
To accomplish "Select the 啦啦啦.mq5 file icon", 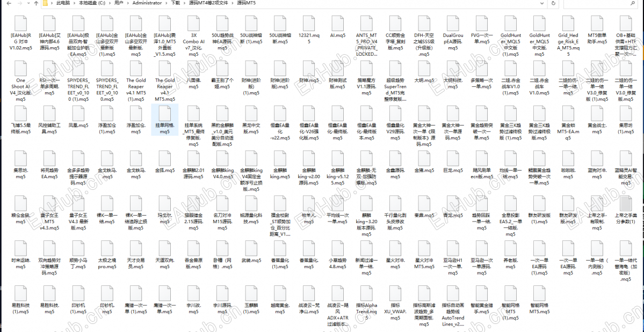I will [568, 158].
